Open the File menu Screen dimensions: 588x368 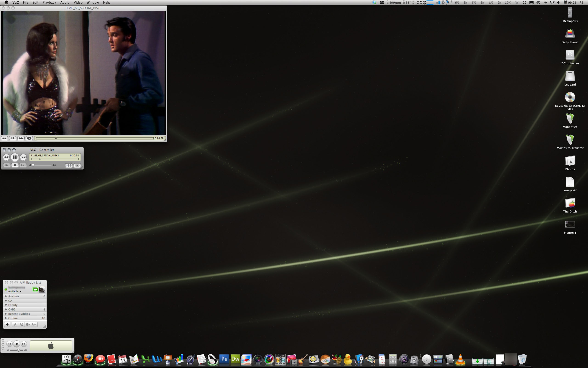25,3
